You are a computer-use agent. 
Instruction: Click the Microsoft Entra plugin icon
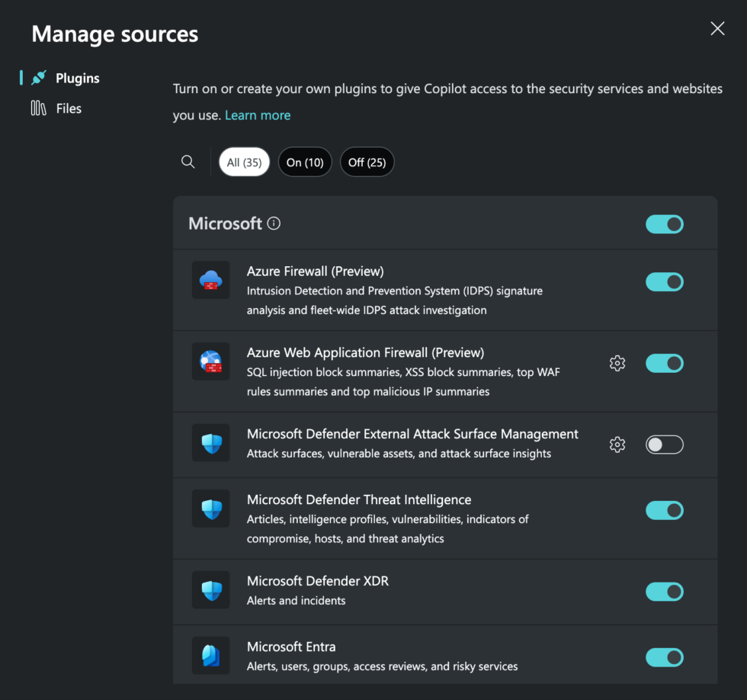point(210,655)
